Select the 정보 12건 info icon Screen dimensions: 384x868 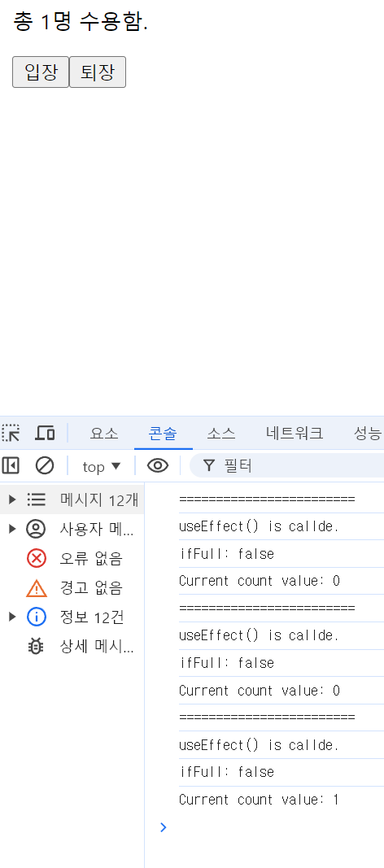[37, 616]
